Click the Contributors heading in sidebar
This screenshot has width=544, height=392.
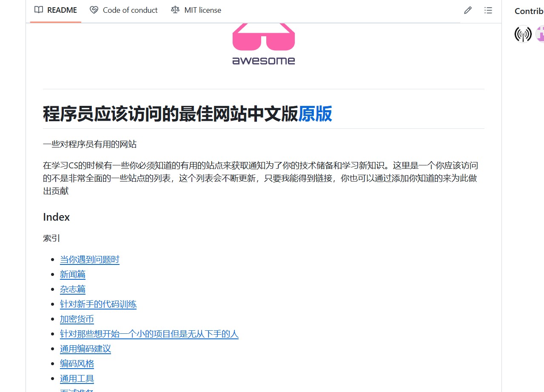click(529, 11)
